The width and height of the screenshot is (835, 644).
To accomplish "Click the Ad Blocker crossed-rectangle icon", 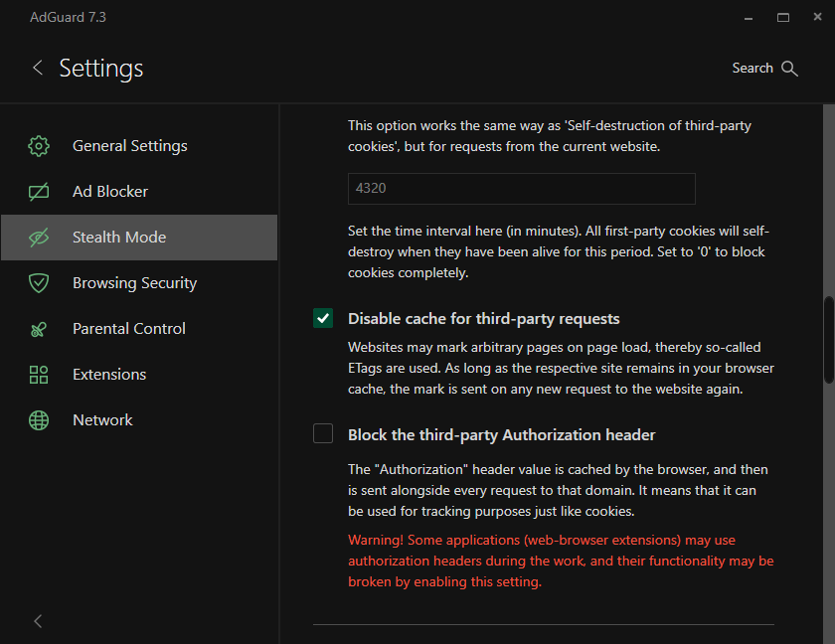I will [39, 192].
